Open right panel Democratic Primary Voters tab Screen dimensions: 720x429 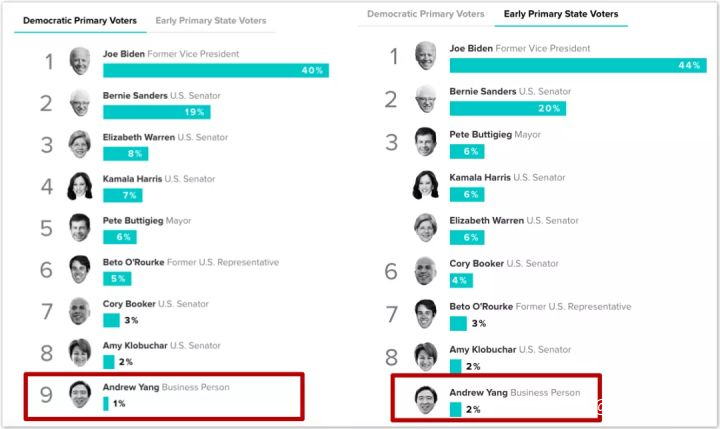tap(424, 14)
